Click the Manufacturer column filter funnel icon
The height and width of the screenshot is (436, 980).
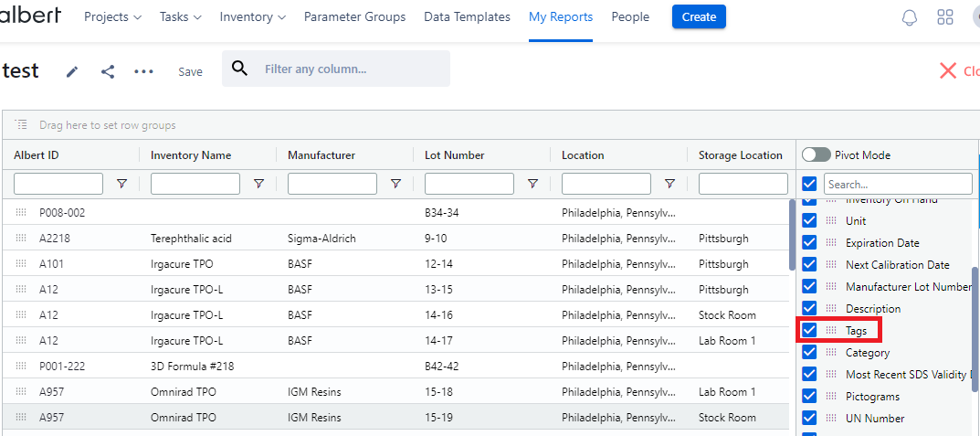point(395,184)
